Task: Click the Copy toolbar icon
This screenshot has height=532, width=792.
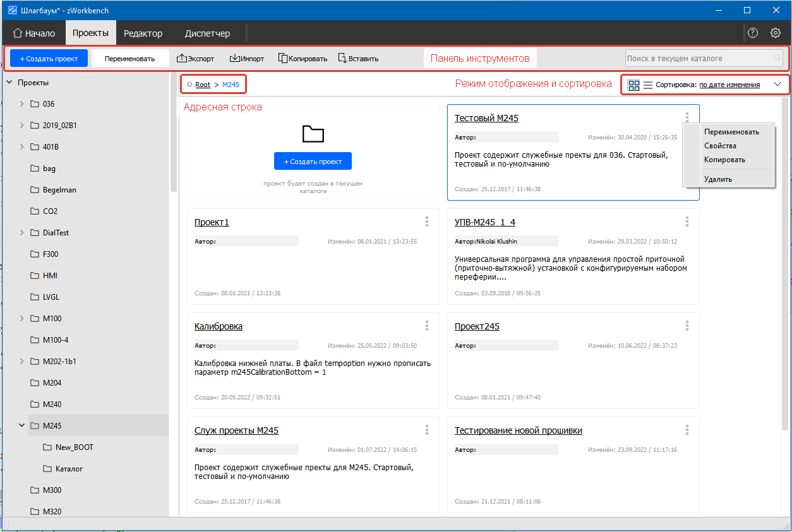Action: click(x=283, y=59)
